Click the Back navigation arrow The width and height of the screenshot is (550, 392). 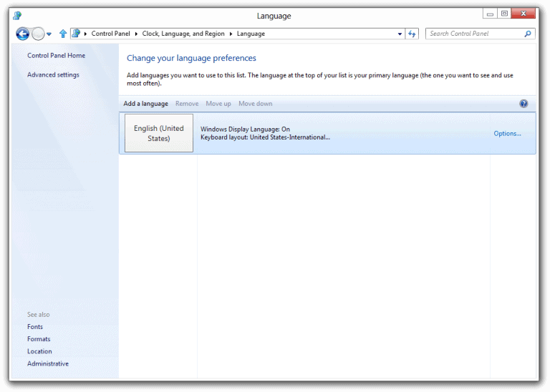pos(22,34)
